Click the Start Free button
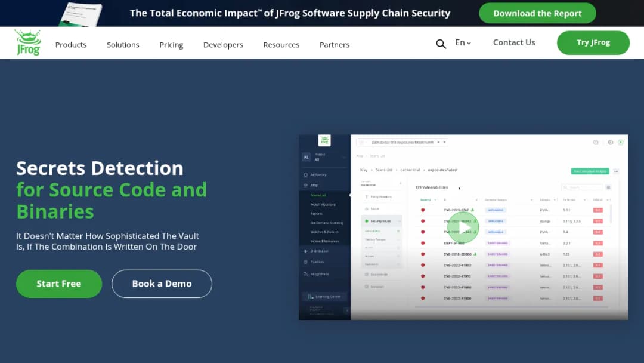The height and width of the screenshot is (363, 644). click(x=59, y=284)
